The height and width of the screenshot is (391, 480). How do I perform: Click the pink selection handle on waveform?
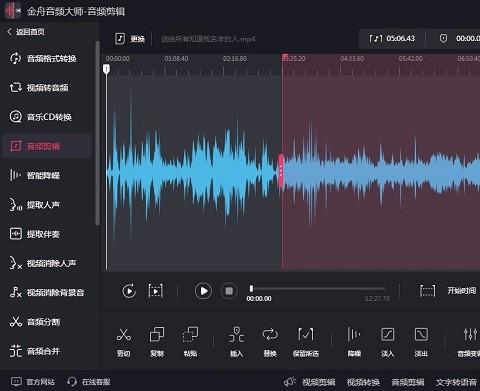281,171
